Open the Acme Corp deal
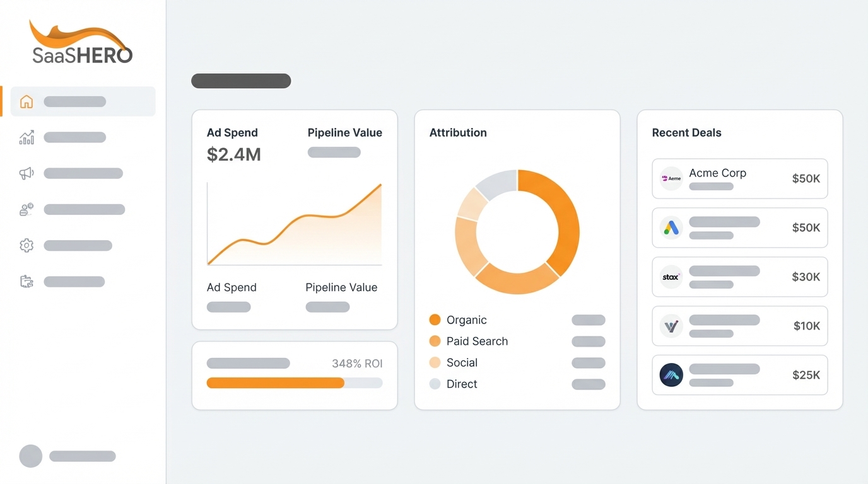Viewport: 868px width, 484px height. pos(739,178)
